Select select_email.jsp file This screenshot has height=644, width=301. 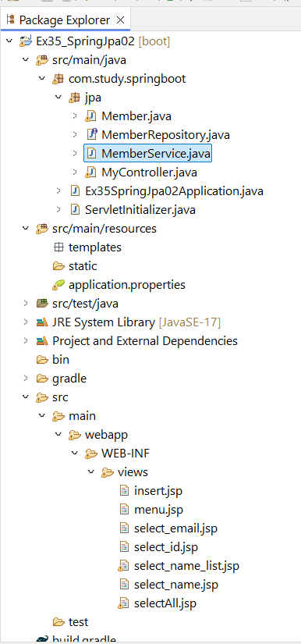tap(175, 528)
